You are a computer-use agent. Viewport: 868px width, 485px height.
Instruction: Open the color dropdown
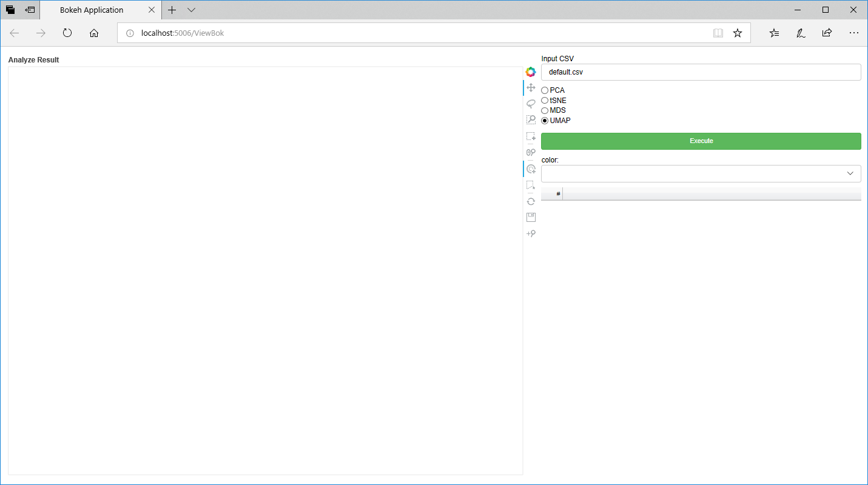tap(701, 173)
